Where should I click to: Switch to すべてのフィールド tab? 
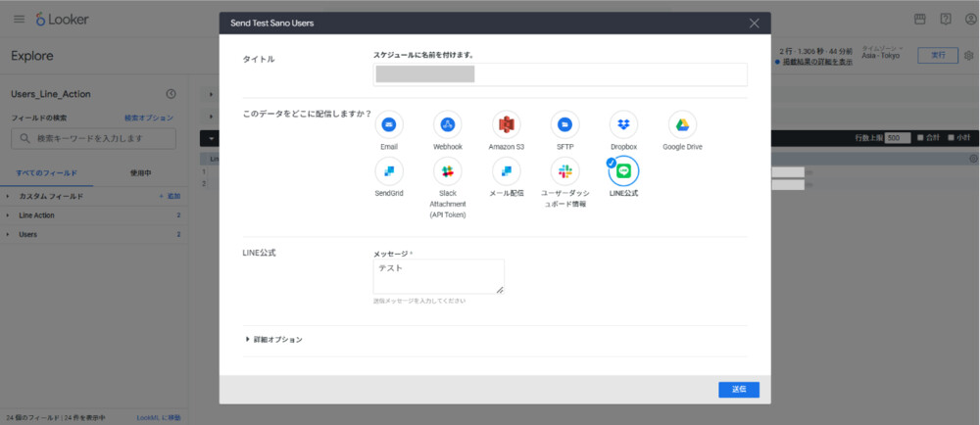point(47,173)
